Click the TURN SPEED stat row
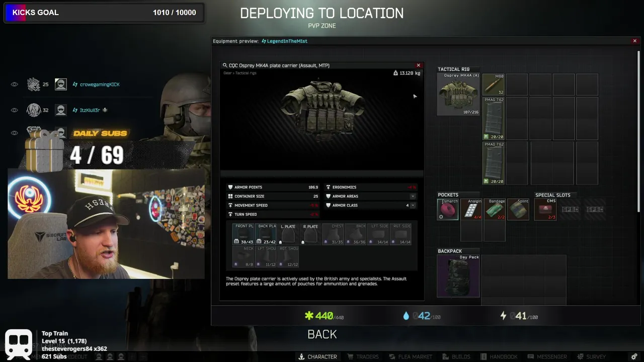Image resolution: width=644 pixels, height=362 pixels. click(274, 214)
